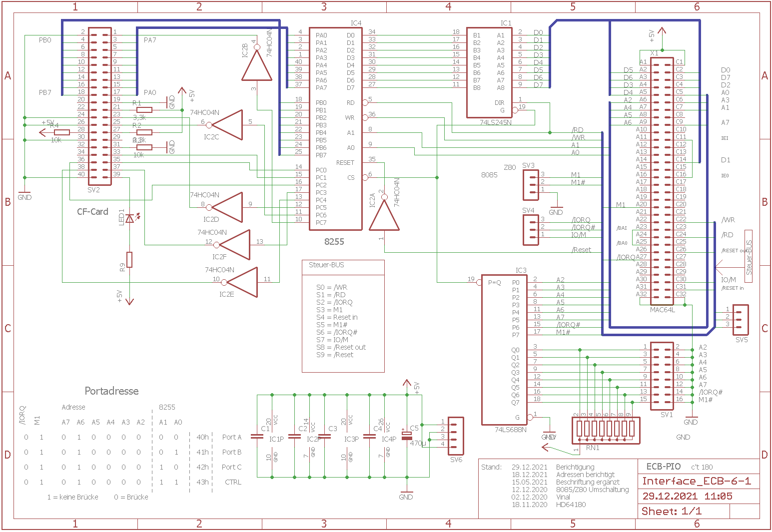This screenshot has width=772, height=532.
Task: Select the LED1 diode symbol
Action: (x=130, y=218)
